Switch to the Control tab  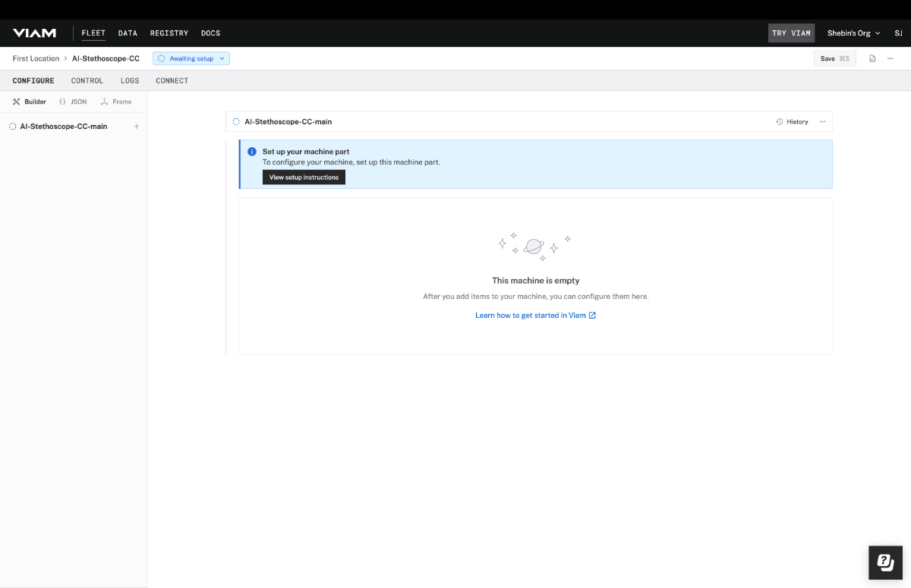tap(87, 80)
